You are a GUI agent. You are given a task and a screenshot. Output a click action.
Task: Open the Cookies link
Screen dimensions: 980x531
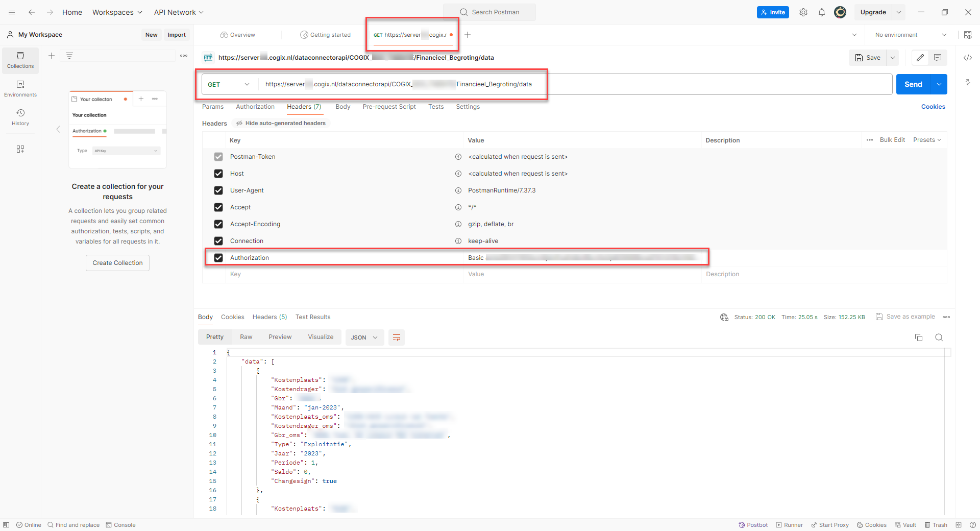tap(933, 107)
